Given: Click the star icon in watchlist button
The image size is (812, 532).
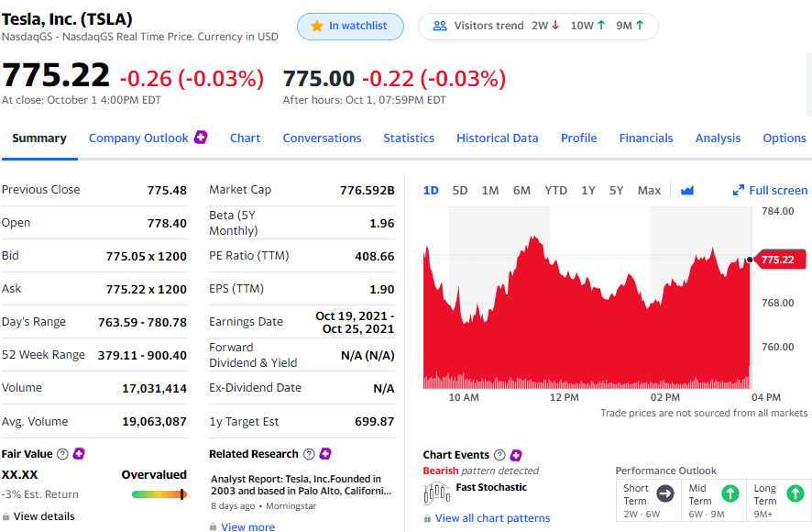Looking at the screenshot, I should (317, 26).
